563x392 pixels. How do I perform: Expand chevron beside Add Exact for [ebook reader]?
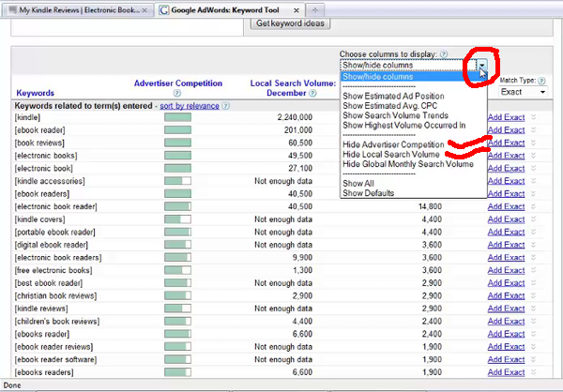click(x=534, y=130)
